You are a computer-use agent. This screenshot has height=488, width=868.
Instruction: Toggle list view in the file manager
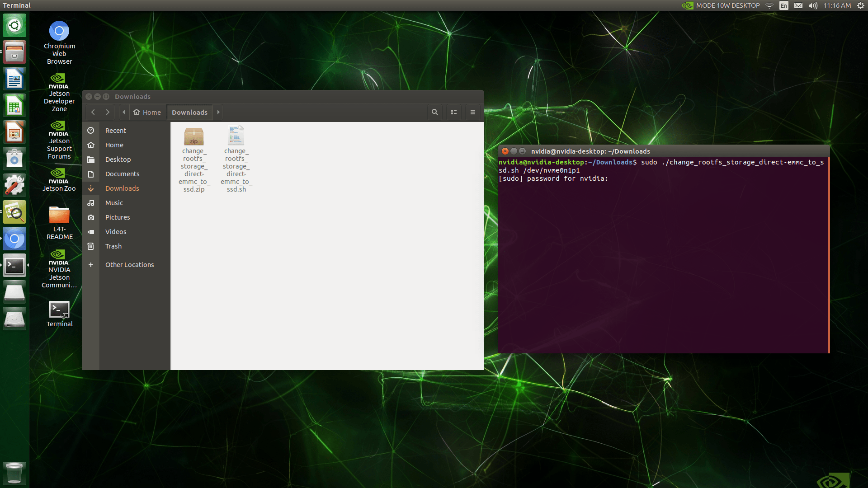[x=454, y=112]
